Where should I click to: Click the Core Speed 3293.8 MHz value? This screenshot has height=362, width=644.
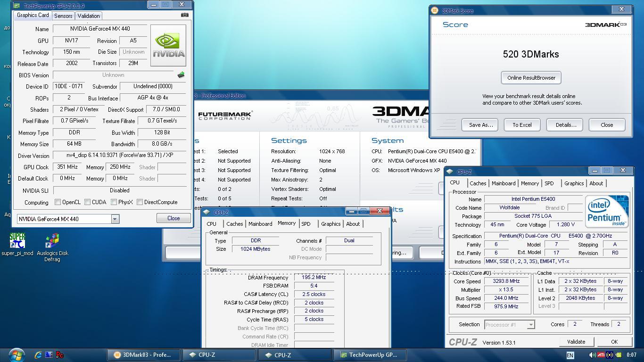[506, 281]
